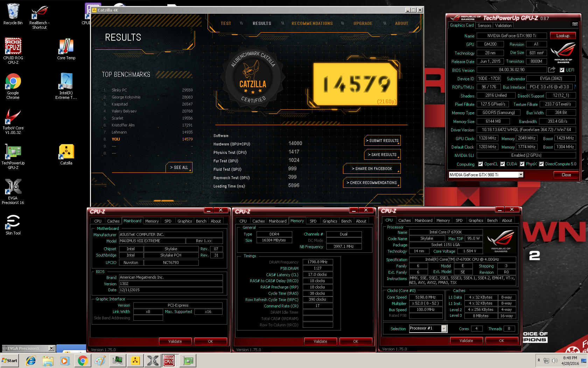Image resolution: width=588 pixels, height=368 pixels.
Task: Launch TurboV Core desktop icon
Action: tap(13, 121)
